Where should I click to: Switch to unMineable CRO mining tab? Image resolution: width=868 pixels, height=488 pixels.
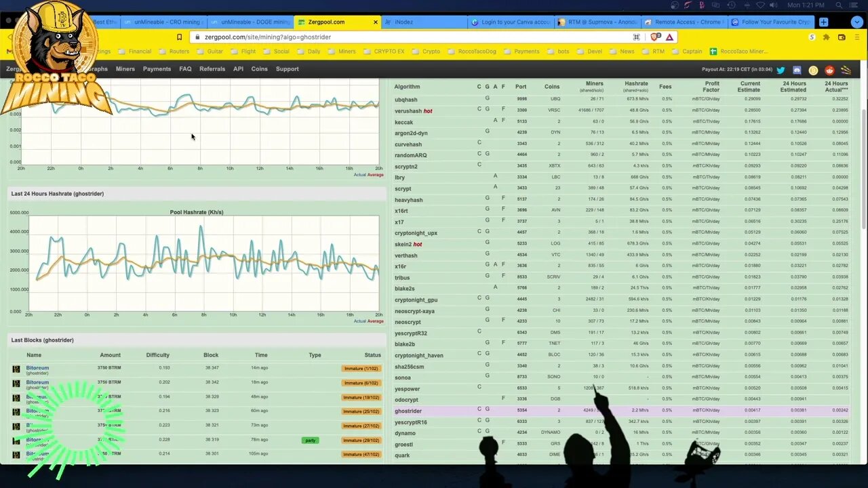point(162,22)
